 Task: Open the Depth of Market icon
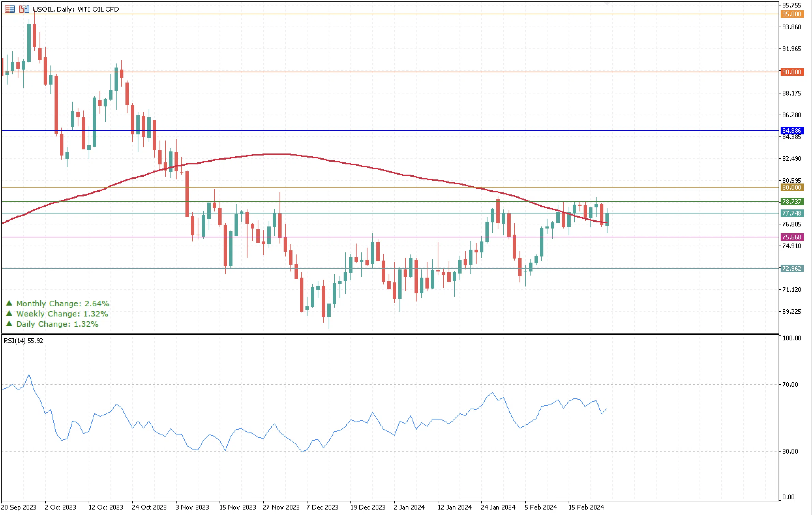10,9
